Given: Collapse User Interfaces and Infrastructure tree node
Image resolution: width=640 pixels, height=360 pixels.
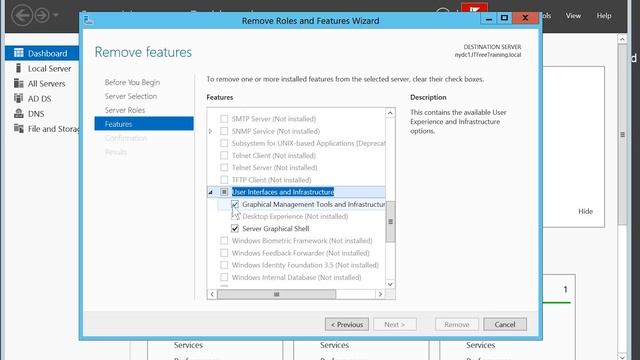Looking at the screenshot, I should click(211, 192).
